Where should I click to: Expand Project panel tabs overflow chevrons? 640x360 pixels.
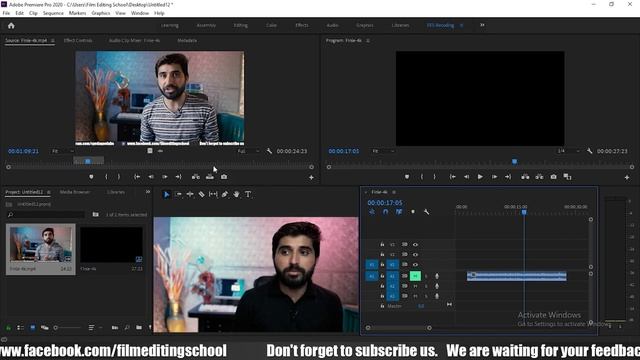[x=148, y=192]
